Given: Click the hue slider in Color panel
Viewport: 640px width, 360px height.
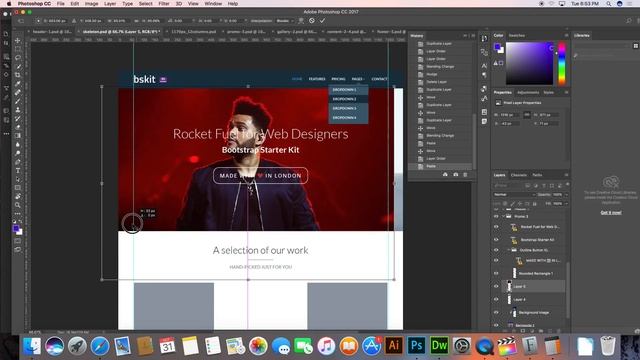Looking at the screenshot, I should [x=562, y=63].
